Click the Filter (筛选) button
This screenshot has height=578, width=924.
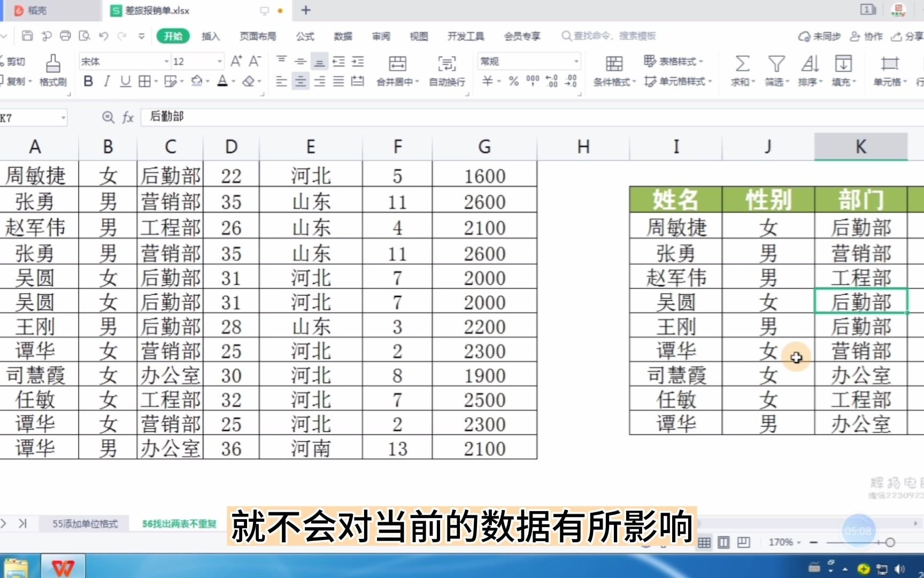pyautogui.click(x=776, y=70)
